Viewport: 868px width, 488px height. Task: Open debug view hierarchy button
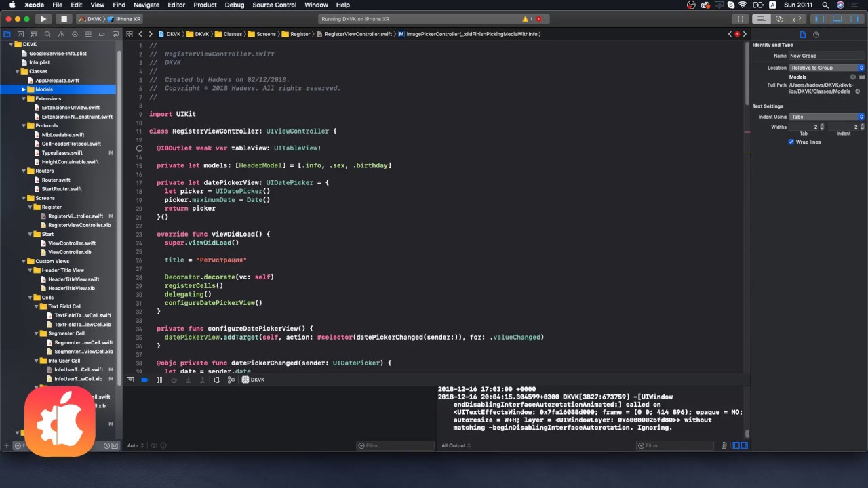[x=217, y=380]
